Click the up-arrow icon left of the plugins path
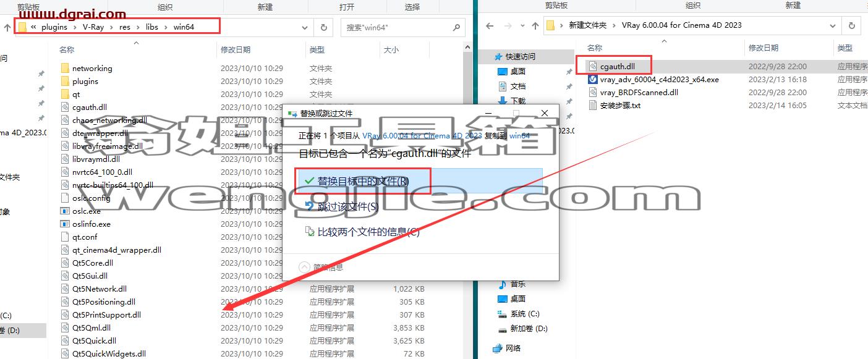Image resolution: width=868 pixels, height=359 pixels. pyautogui.click(x=7, y=27)
